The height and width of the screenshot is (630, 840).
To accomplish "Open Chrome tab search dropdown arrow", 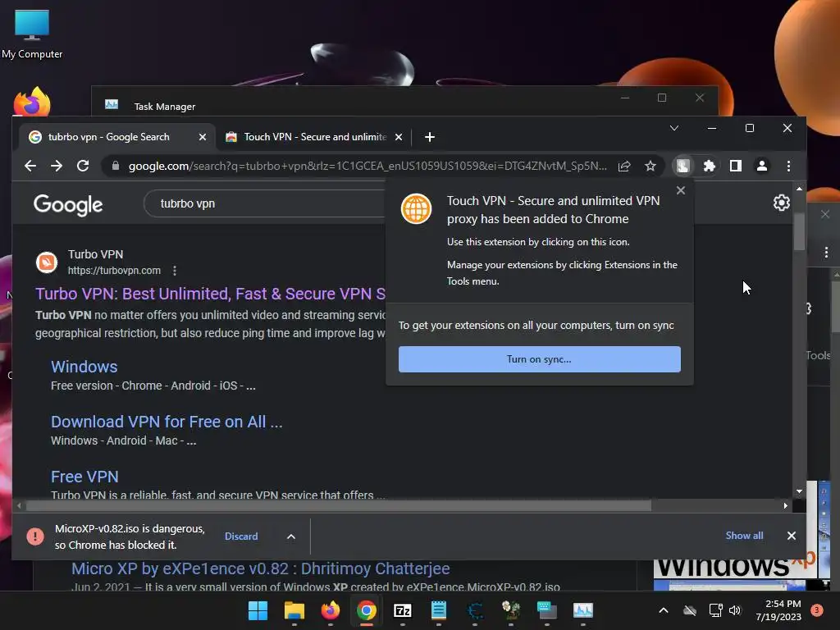I will click(674, 128).
